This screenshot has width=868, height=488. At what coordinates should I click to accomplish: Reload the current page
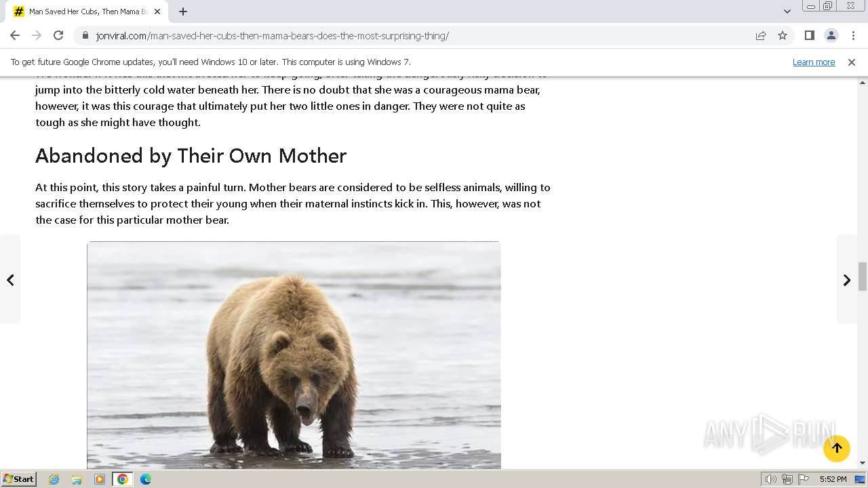coord(58,35)
